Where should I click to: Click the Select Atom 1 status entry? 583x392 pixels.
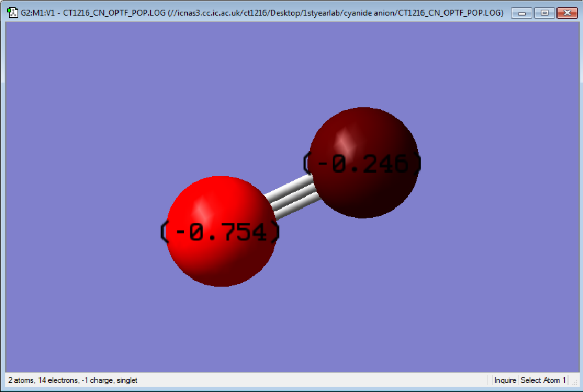543,380
